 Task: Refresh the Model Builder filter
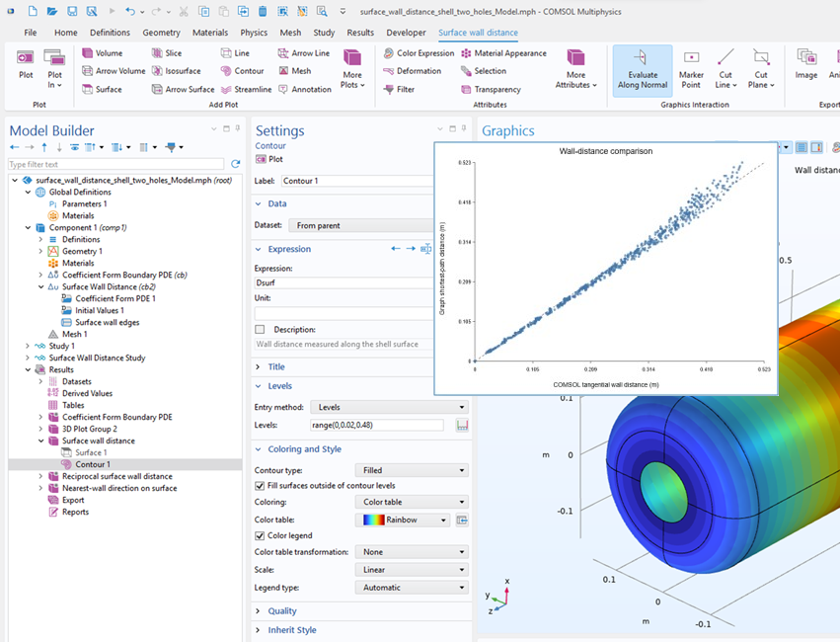pyautogui.click(x=235, y=164)
